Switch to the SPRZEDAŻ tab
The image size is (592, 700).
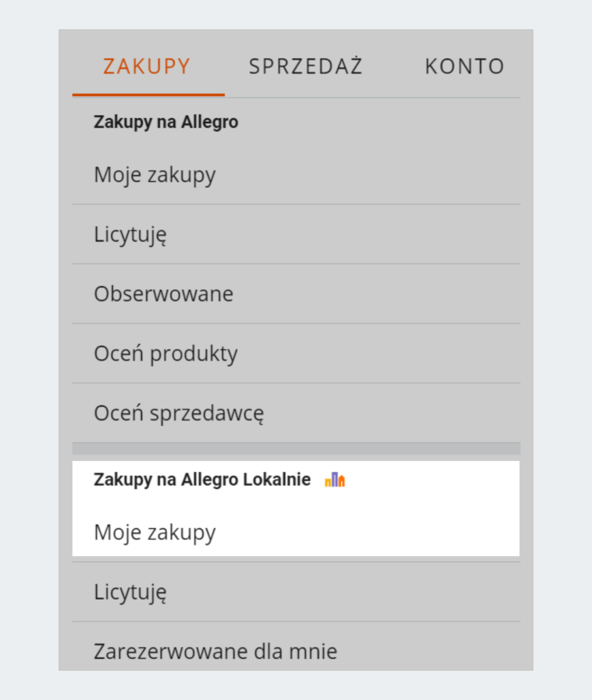306,66
